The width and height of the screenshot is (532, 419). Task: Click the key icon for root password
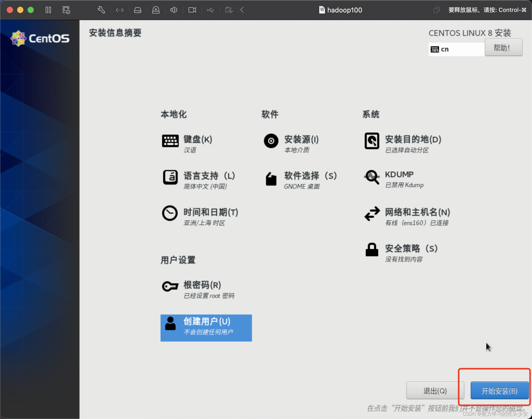170,286
